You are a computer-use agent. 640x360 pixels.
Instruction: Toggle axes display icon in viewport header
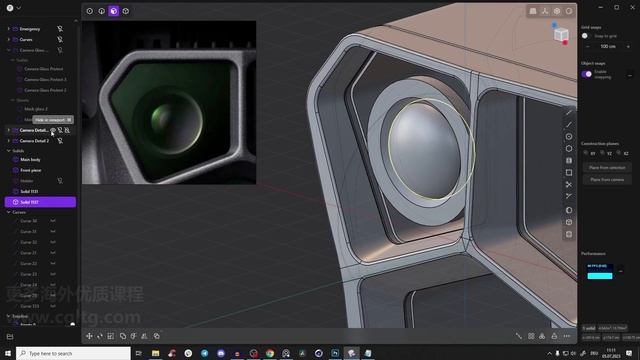(x=545, y=11)
